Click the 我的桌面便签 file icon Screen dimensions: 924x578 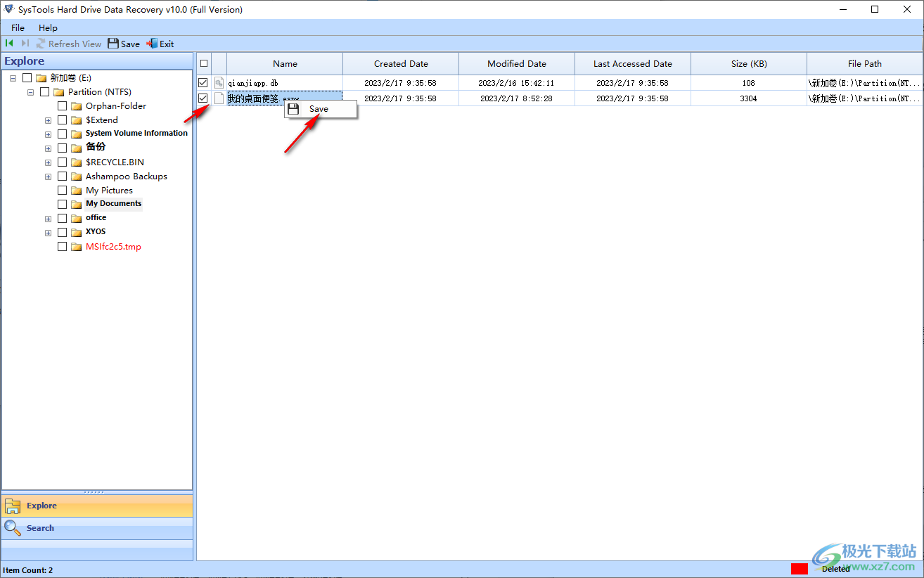tap(219, 98)
